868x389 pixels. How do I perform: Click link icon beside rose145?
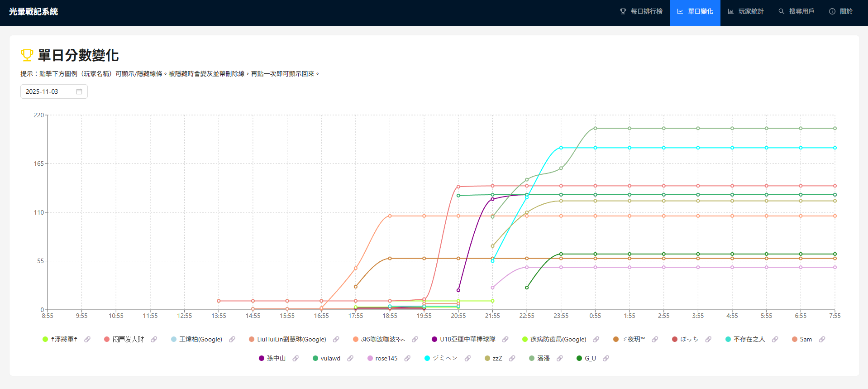point(407,358)
